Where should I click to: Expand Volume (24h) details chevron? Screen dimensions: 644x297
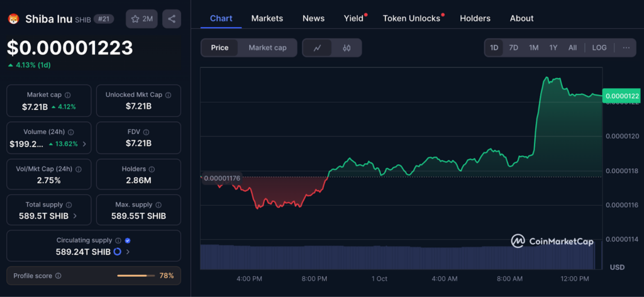click(84, 144)
